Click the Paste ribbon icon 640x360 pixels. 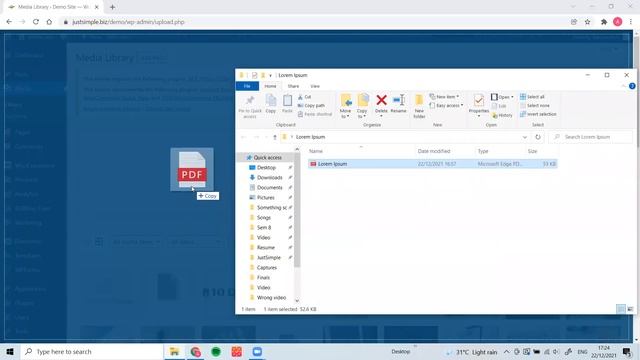(287, 104)
